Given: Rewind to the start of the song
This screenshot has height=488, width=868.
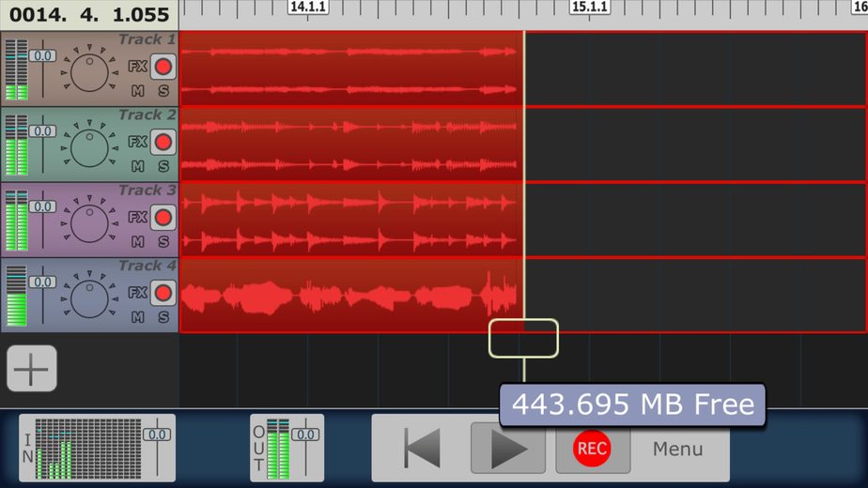Looking at the screenshot, I should 422,449.
